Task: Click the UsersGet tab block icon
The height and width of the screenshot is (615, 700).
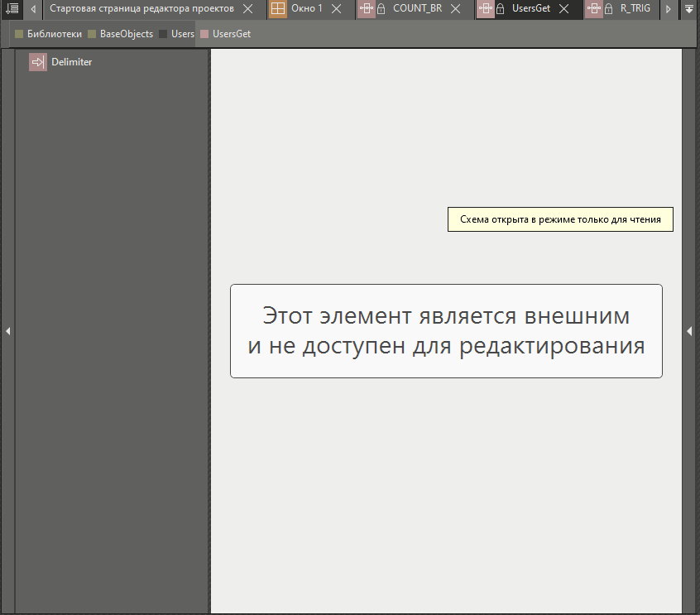Action: click(485, 9)
